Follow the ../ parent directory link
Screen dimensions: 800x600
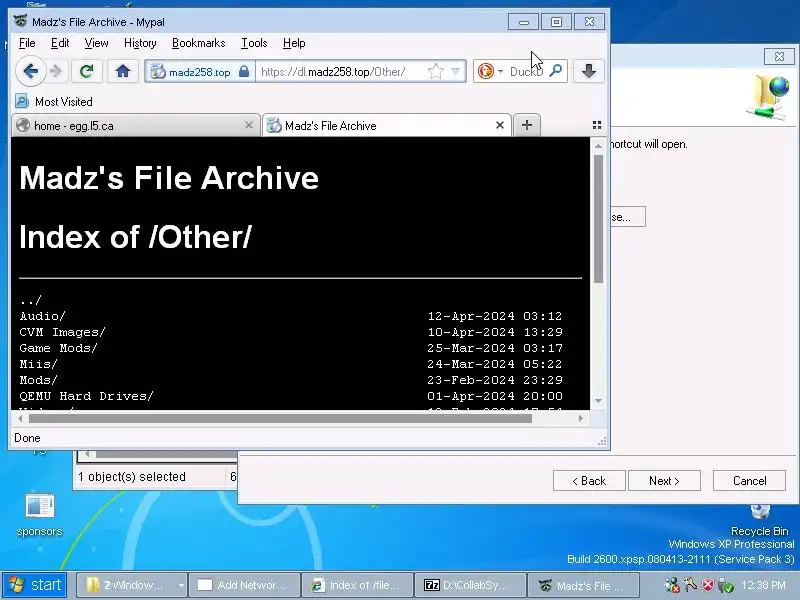click(30, 300)
